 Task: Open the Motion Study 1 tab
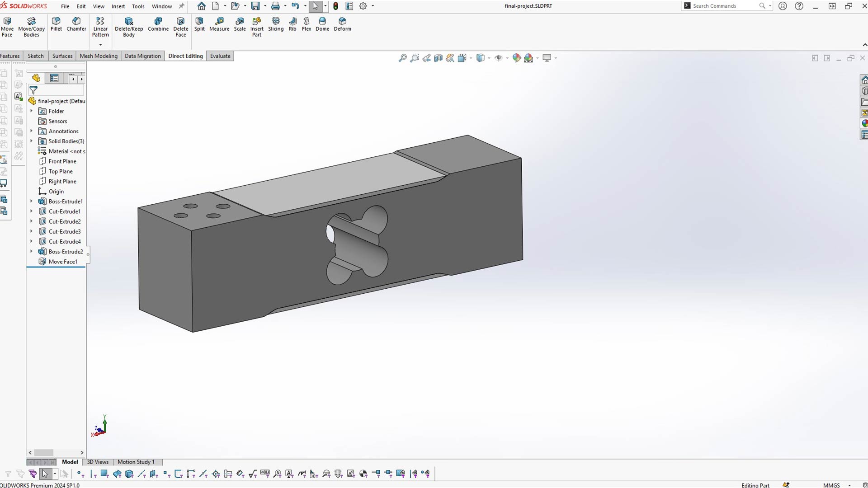pos(136,462)
